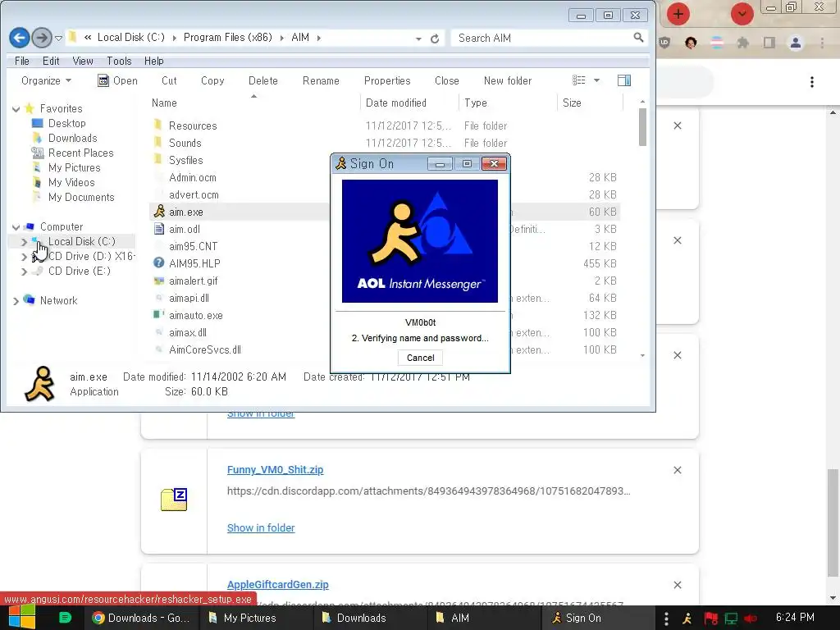The height and width of the screenshot is (630, 840).
Task: Open the AppleGiftcardGen.zip download link
Action: [278, 584]
